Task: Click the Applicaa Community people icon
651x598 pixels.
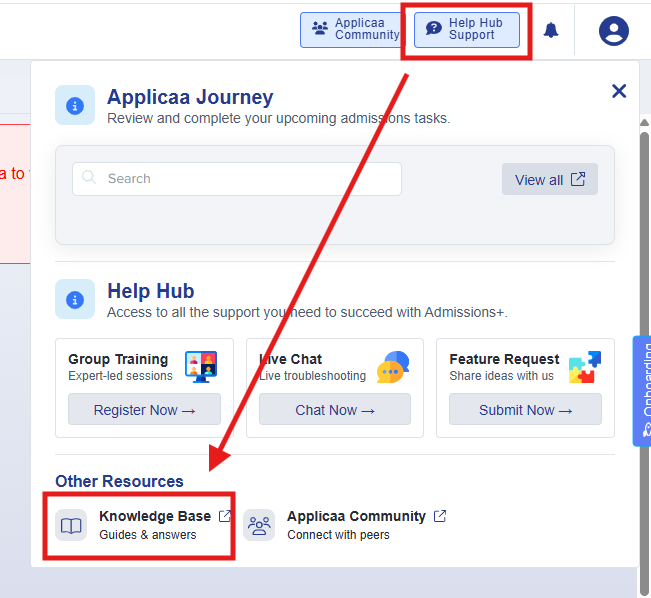Action: [259, 525]
